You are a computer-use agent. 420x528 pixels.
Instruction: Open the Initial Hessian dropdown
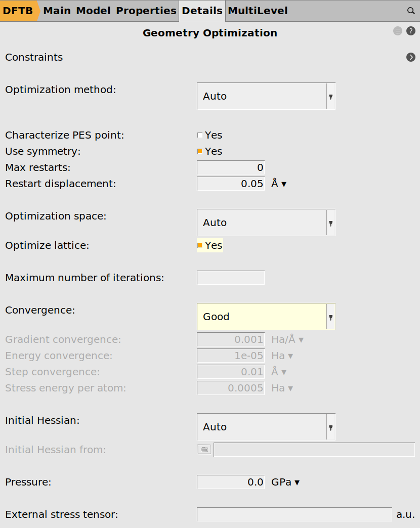(266, 427)
